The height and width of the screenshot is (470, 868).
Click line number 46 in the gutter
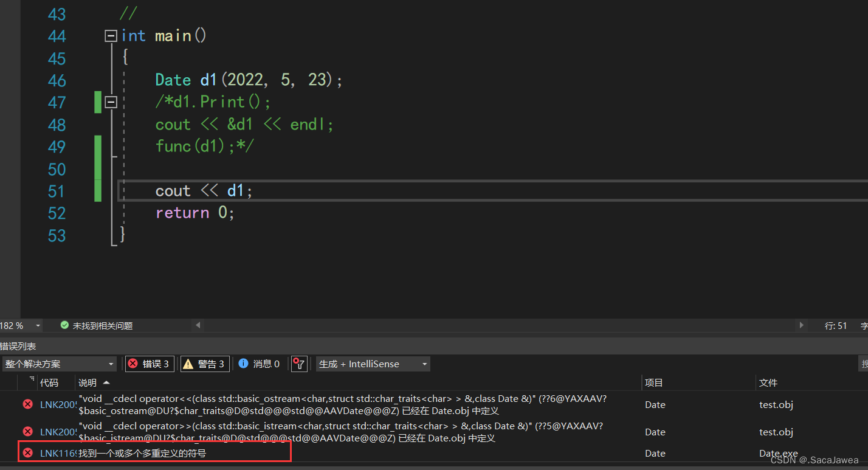click(x=57, y=81)
